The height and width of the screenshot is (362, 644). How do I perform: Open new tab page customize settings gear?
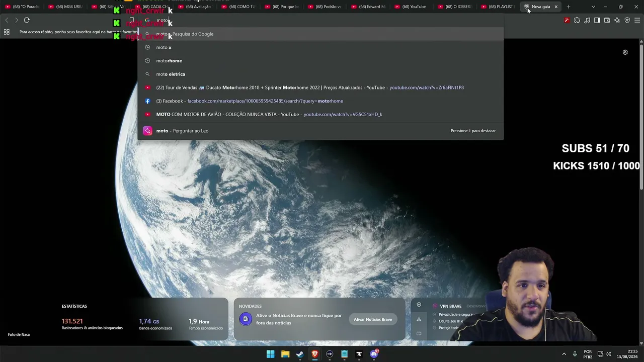[625, 52]
